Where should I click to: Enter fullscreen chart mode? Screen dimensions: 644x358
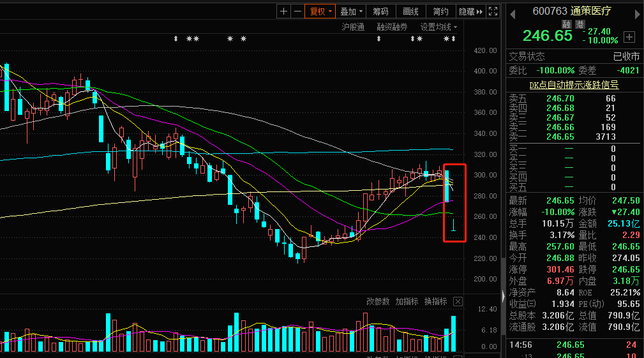coord(493,11)
